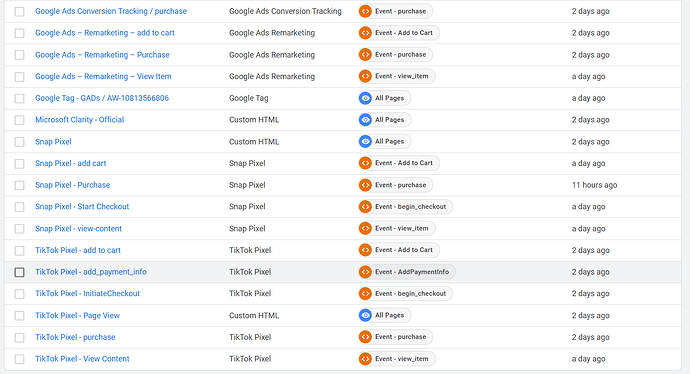Viewport: 690px width, 374px height.
Task: Click the begin_checkout trigger icon in Snap Pixel Start Checkout row
Action: [x=365, y=206]
